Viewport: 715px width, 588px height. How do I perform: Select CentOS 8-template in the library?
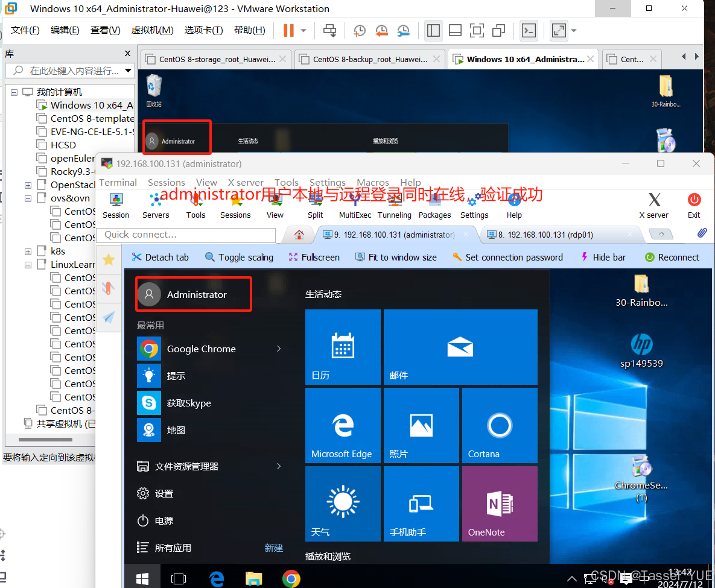[86, 119]
